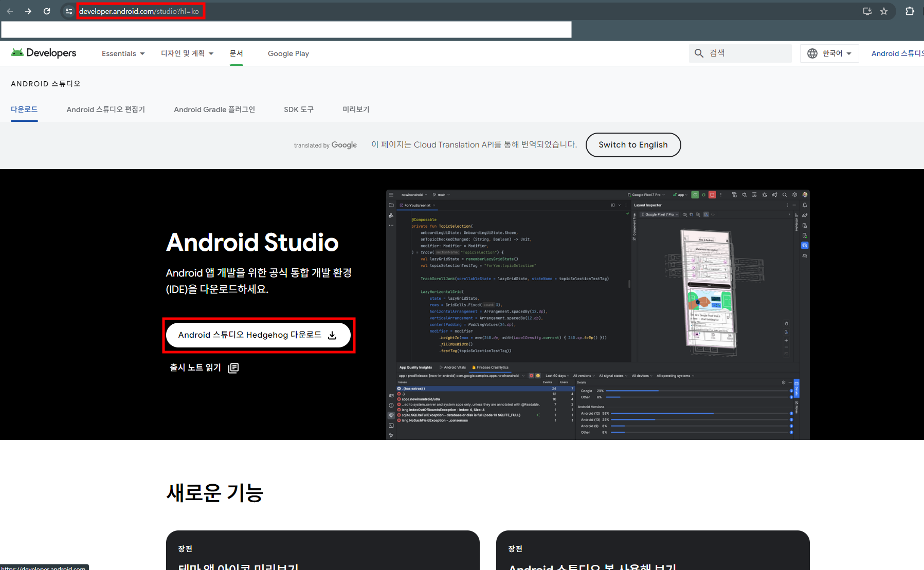Click the globe language icon
The width and height of the screenshot is (924, 570).
pyautogui.click(x=812, y=53)
